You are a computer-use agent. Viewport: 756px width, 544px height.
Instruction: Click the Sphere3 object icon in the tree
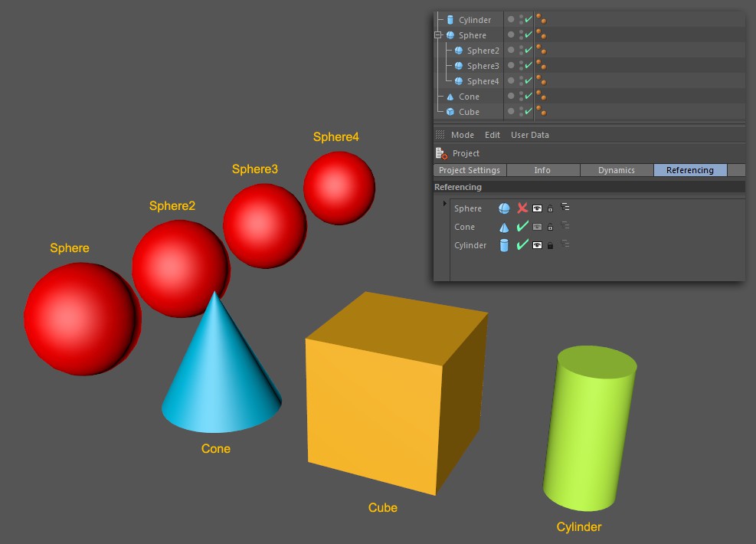(x=458, y=66)
